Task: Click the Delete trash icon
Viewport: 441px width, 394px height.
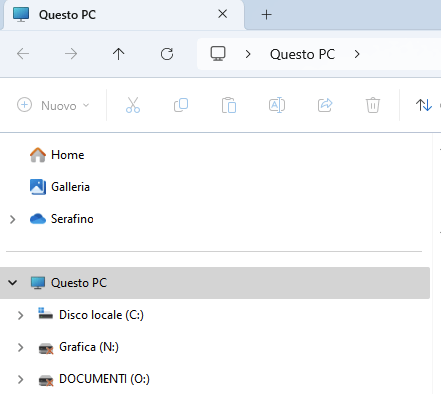Action: tap(373, 105)
